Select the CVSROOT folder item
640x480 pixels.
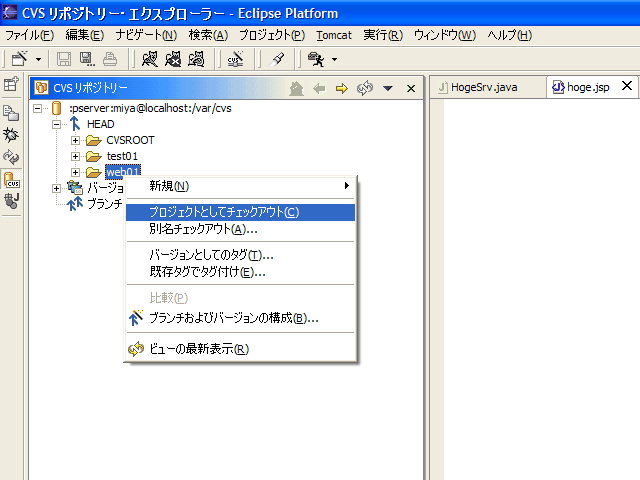coord(130,140)
